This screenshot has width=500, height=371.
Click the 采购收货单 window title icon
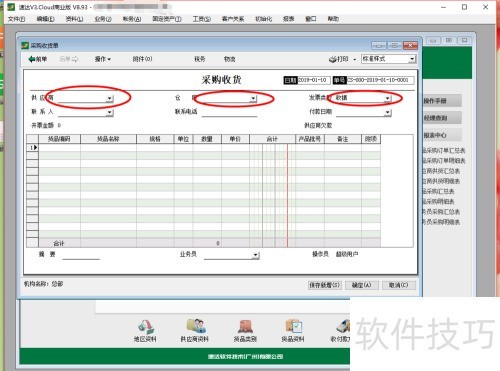click(x=25, y=45)
